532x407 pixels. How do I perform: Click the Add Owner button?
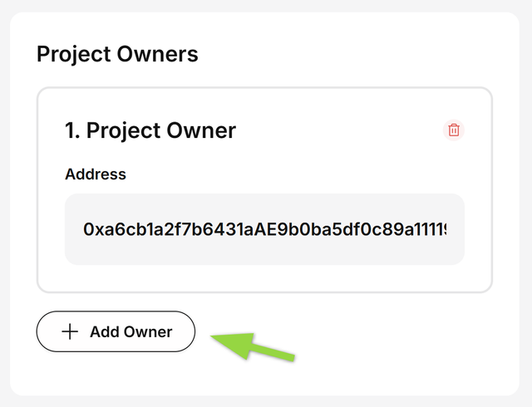click(x=116, y=331)
